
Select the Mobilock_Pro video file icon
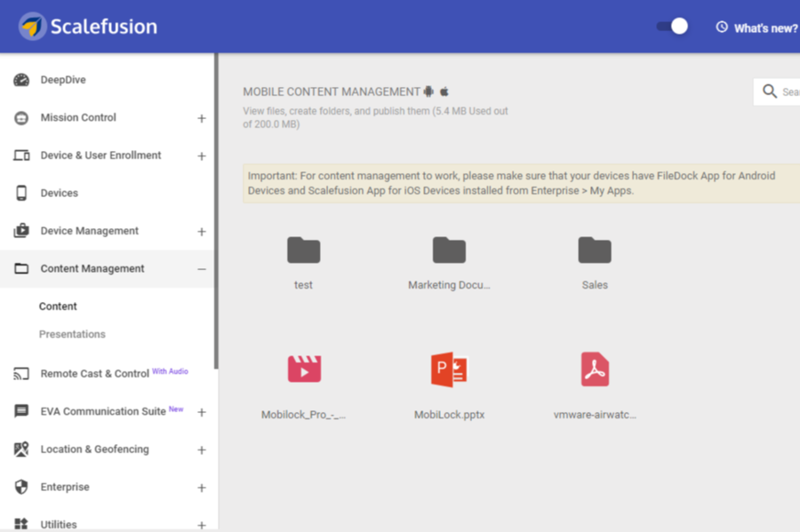(304, 369)
